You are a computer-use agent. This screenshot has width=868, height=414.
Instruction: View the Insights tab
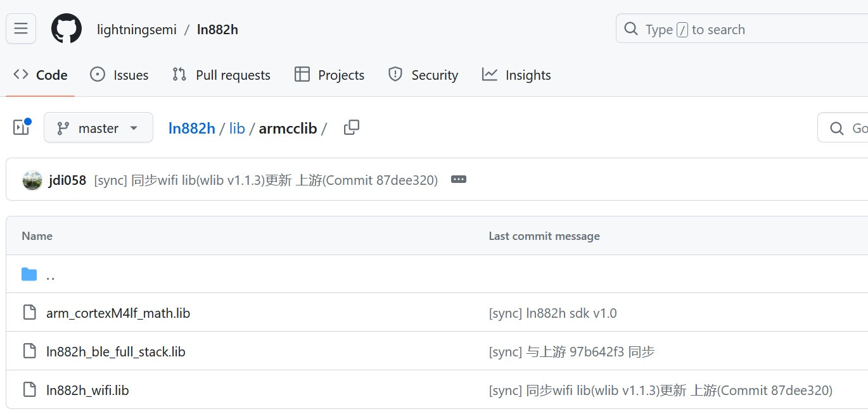516,75
